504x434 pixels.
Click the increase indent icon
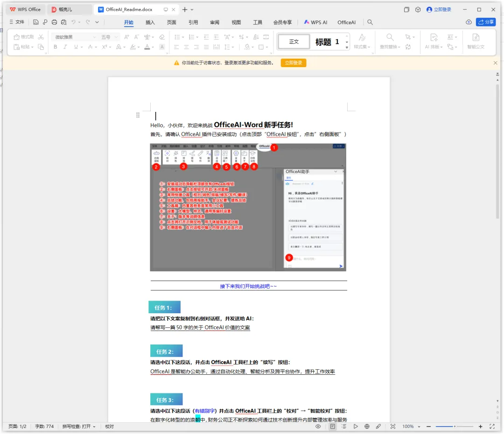(x=217, y=37)
